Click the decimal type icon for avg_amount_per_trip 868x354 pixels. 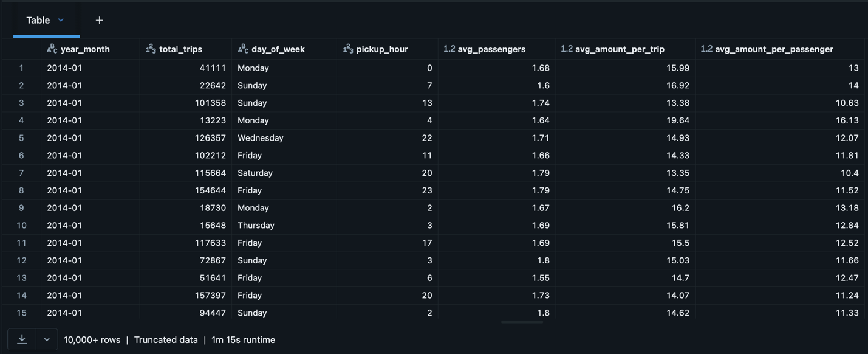pos(567,49)
